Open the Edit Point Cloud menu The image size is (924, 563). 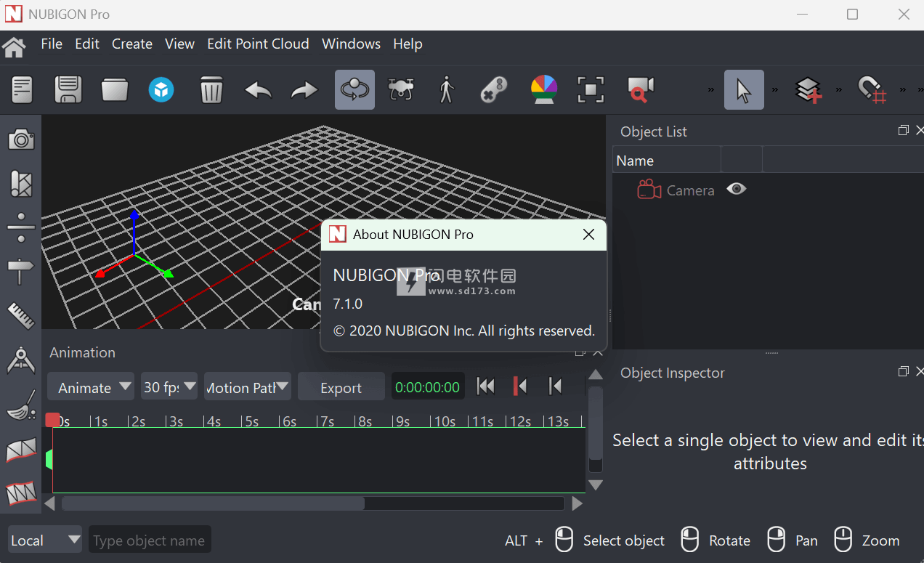pyautogui.click(x=258, y=44)
